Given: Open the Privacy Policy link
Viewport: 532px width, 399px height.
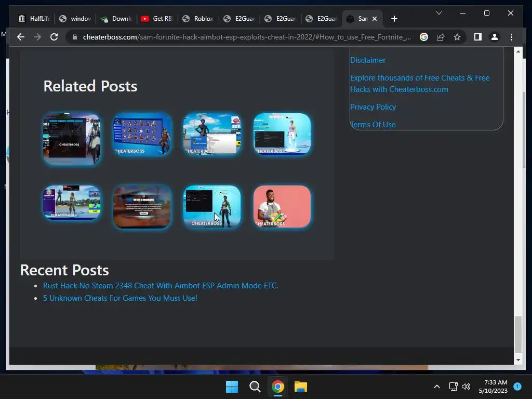Looking at the screenshot, I should [x=373, y=107].
